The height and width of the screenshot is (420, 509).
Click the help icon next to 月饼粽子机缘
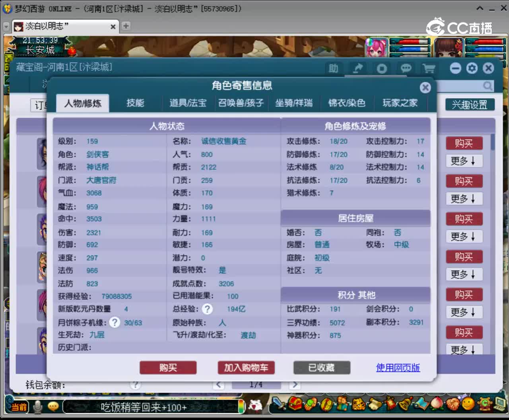(115, 322)
